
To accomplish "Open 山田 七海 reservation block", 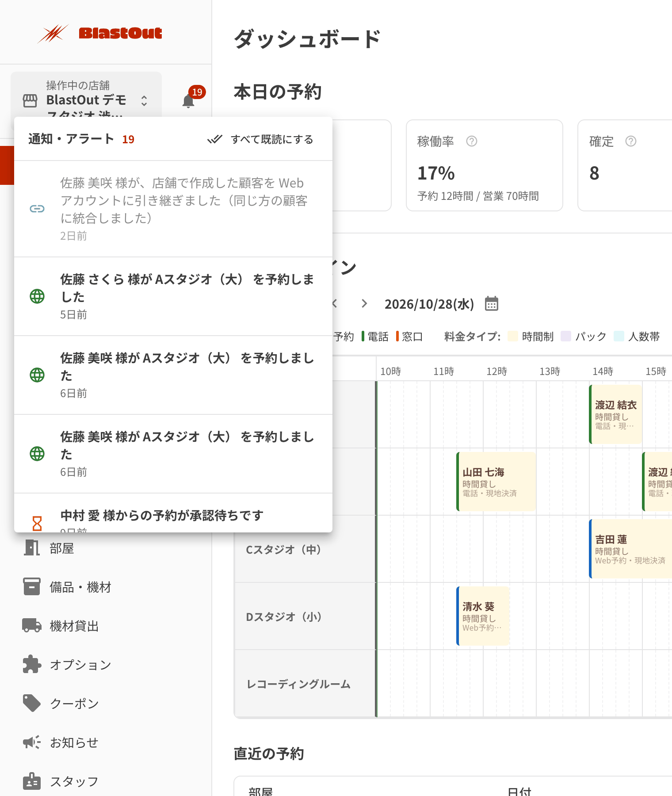I will coord(496,482).
